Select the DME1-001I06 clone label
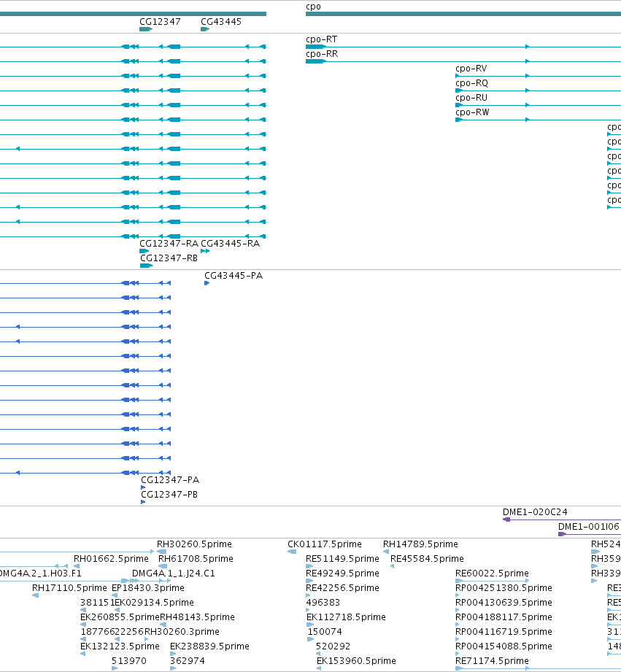Image resolution: width=621 pixels, height=672 pixels. [x=588, y=527]
